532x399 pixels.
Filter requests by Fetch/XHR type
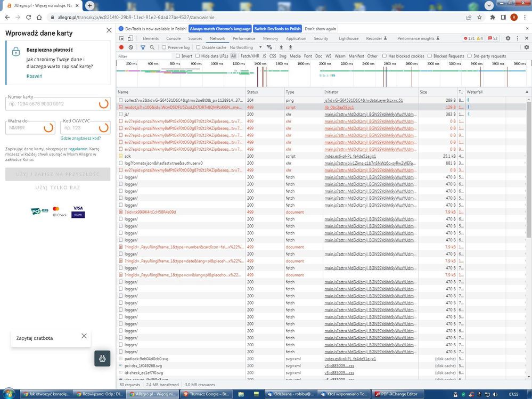[x=250, y=56]
